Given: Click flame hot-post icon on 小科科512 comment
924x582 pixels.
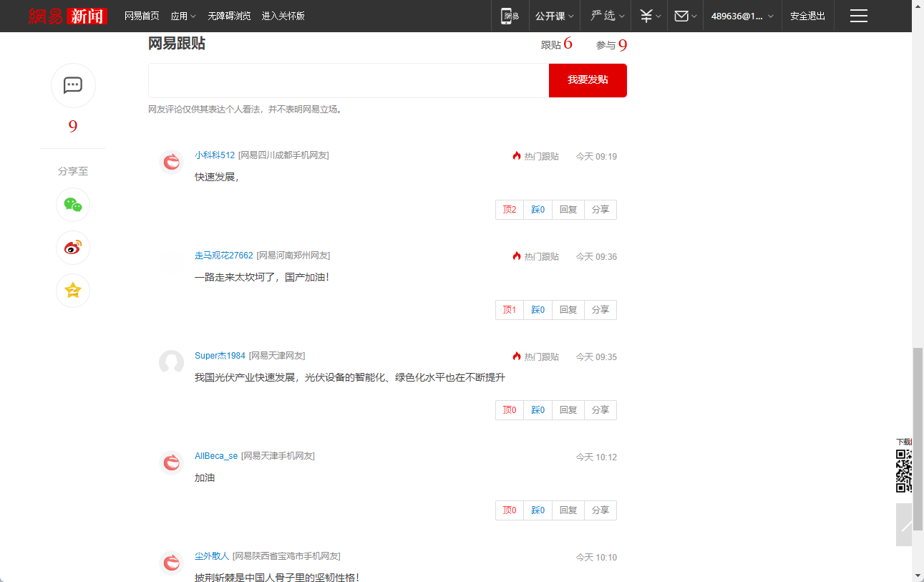Looking at the screenshot, I should point(517,156).
